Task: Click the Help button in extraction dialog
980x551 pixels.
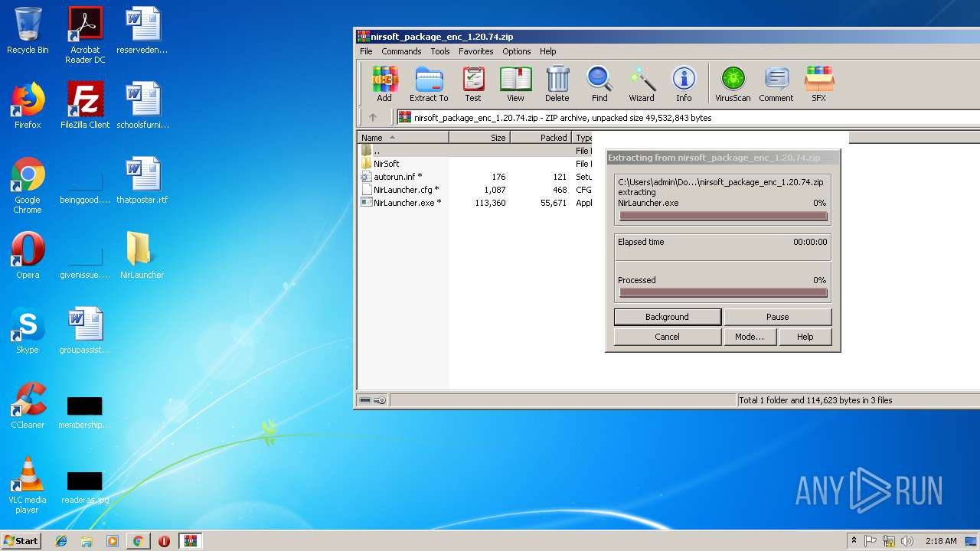Action: click(x=805, y=337)
